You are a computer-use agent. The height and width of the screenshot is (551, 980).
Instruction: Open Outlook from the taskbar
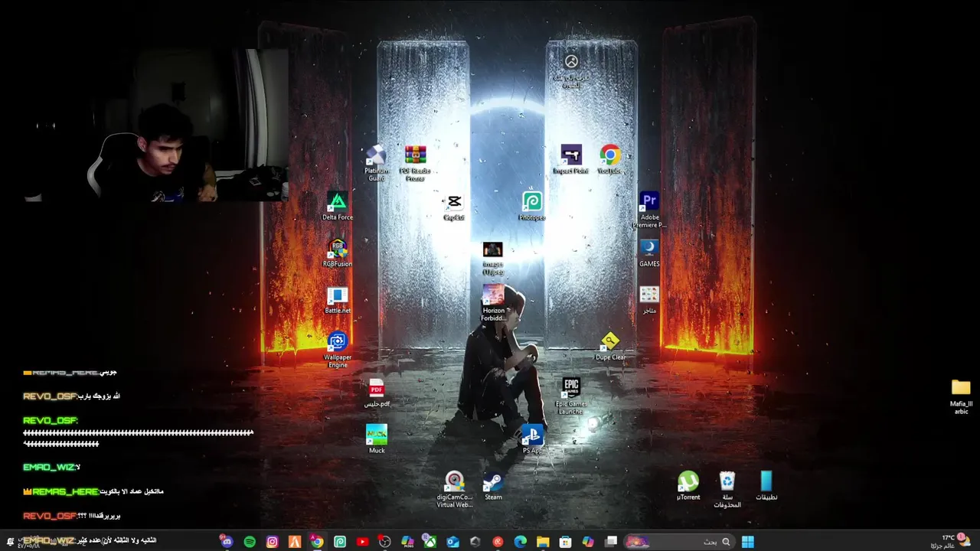tap(452, 542)
